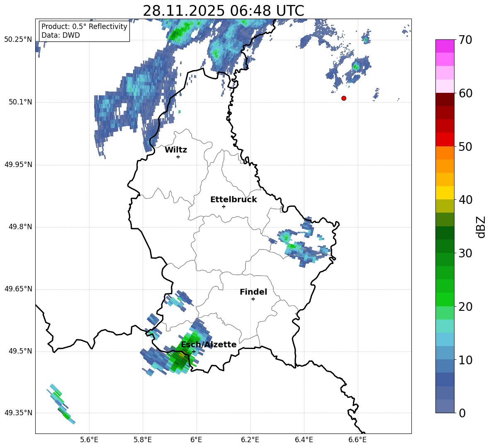Click the Esch/Alzette station label

(209, 344)
